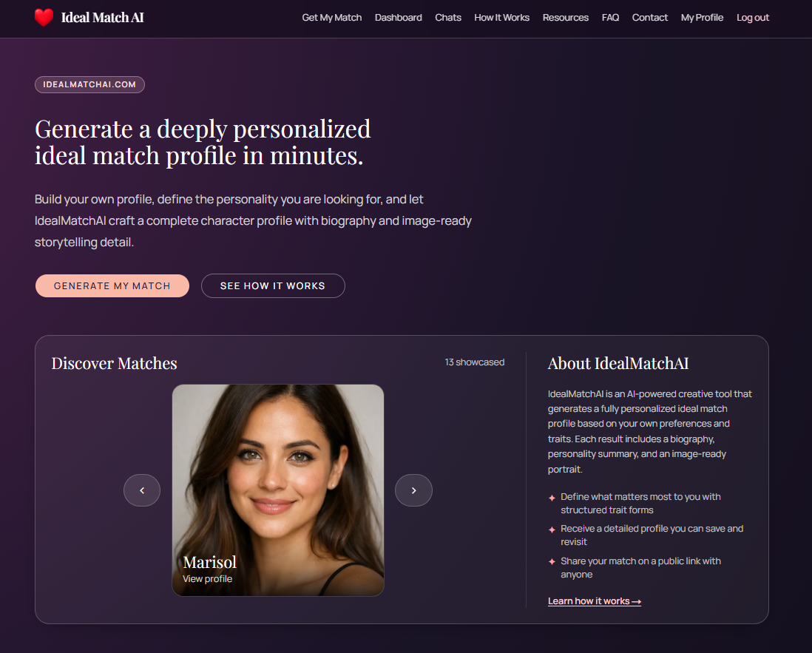Viewport: 812px width, 653px height.
Task: Open the Resources menu item
Action: pyautogui.click(x=566, y=18)
